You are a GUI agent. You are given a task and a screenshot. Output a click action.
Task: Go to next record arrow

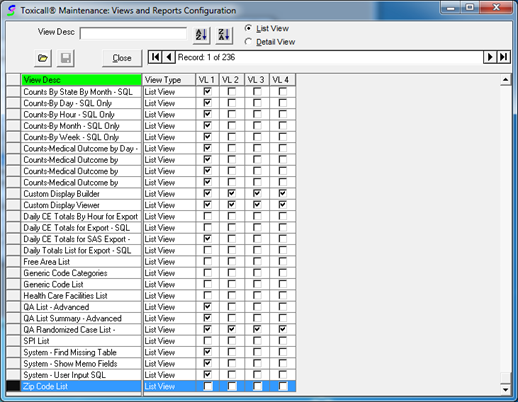coord(490,57)
